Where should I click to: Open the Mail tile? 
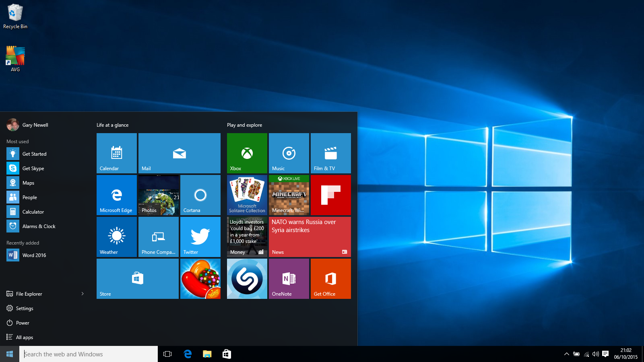point(180,153)
